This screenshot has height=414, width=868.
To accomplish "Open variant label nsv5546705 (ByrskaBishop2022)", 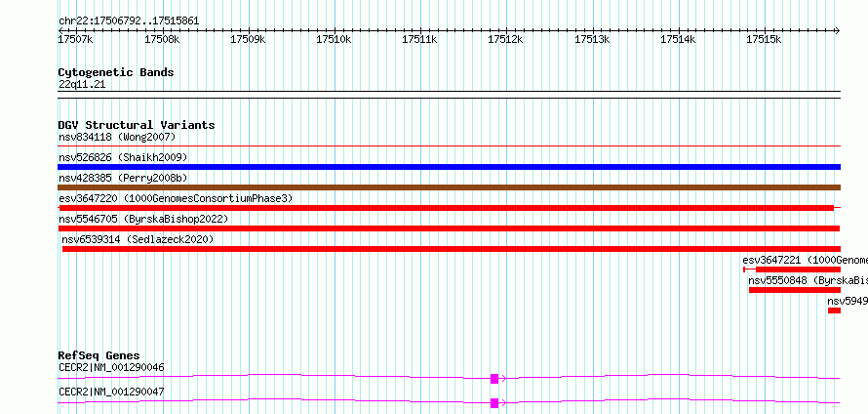I will (143, 219).
